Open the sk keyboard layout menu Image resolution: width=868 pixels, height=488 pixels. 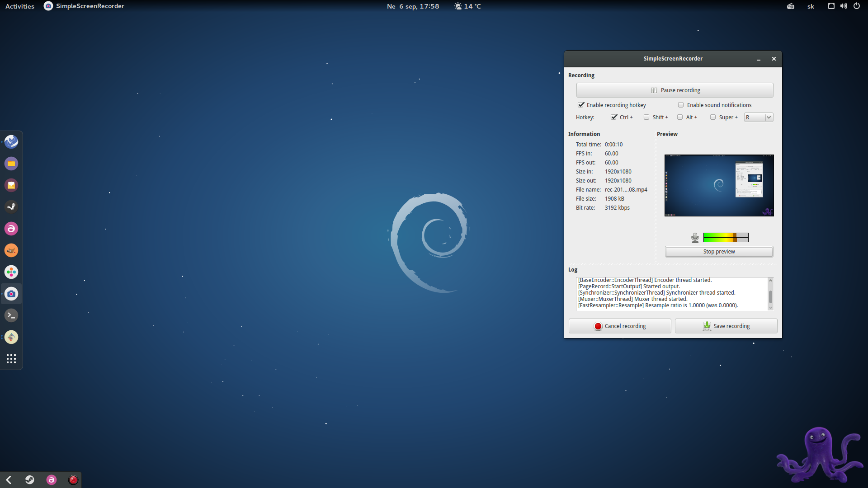pyautogui.click(x=811, y=6)
